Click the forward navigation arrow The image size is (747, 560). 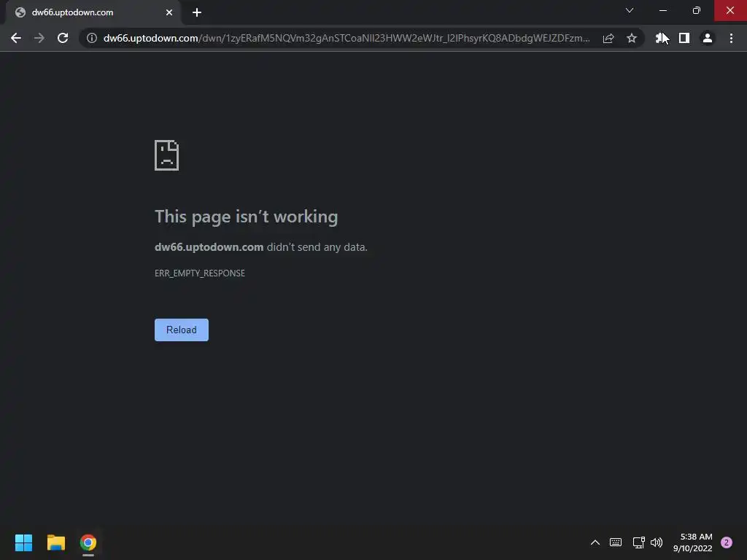pos(39,38)
